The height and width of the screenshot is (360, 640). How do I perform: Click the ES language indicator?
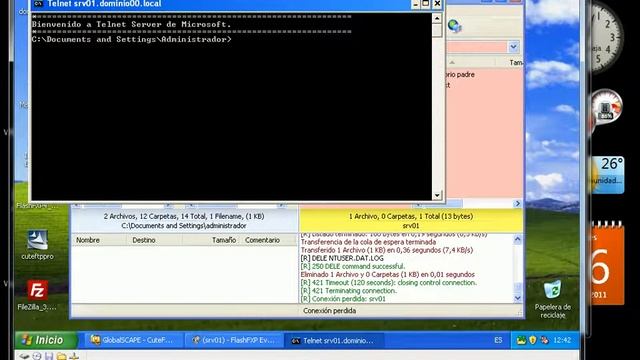pyautogui.click(x=498, y=340)
